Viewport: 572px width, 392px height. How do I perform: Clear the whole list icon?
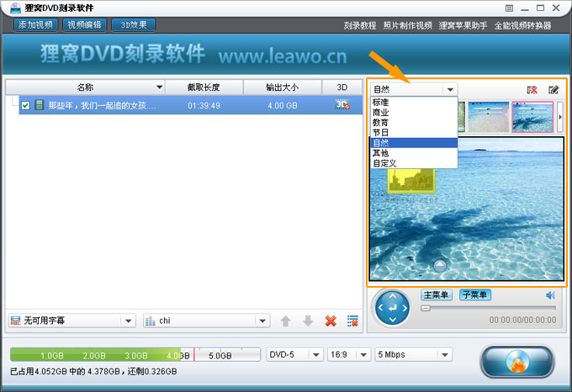pyautogui.click(x=352, y=320)
